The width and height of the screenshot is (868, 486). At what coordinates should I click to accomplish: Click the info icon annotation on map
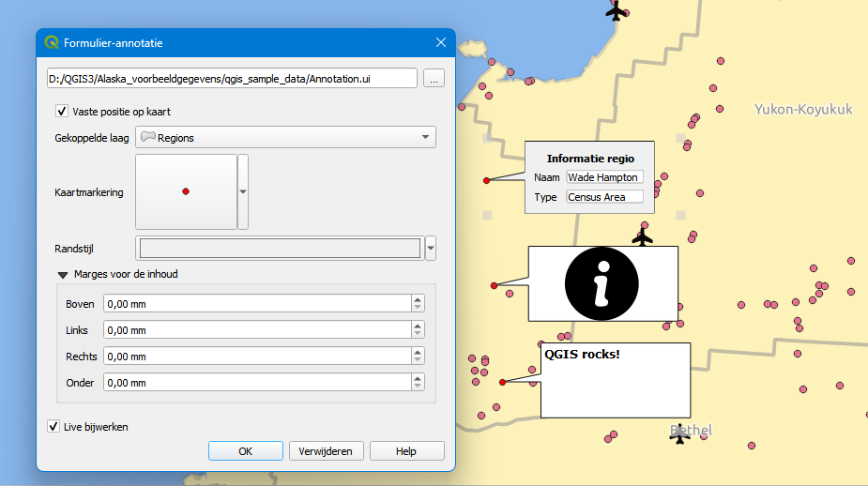click(602, 283)
